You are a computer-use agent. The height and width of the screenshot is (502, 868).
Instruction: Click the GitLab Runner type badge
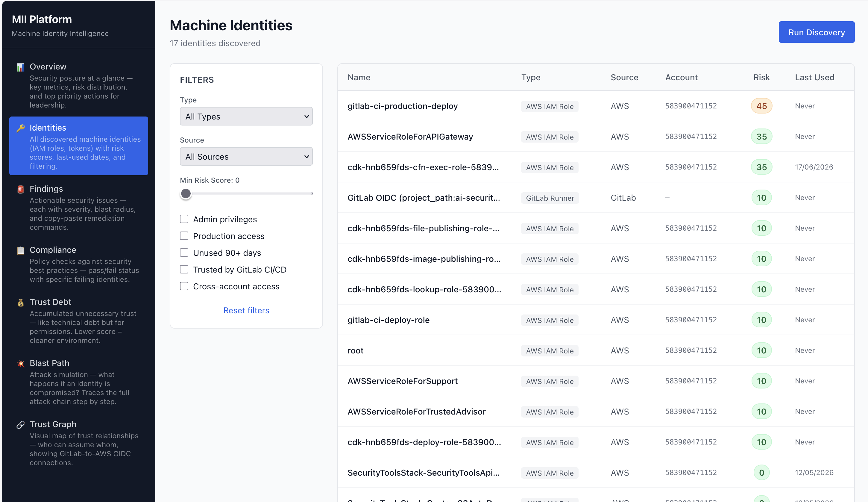click(550, 198)
